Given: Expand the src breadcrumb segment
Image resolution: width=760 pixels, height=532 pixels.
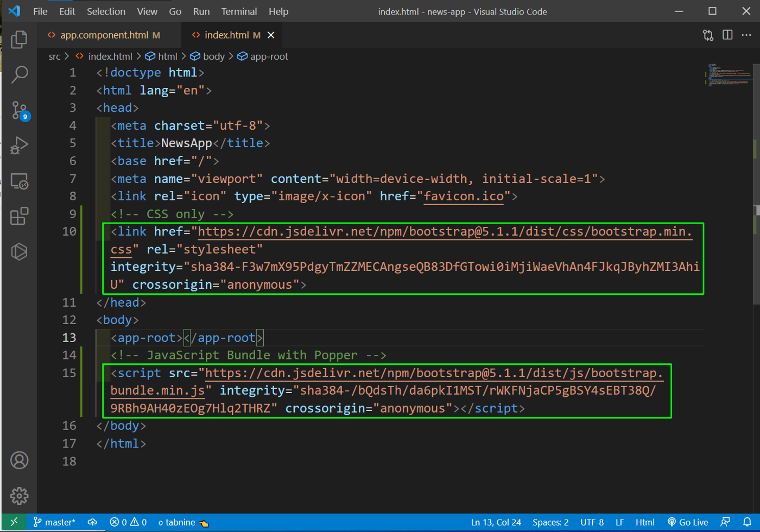Looking at the screenshot, I should tap(54, 56).
